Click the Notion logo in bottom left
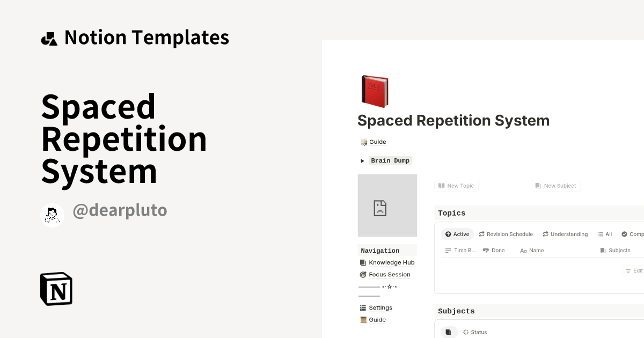 pos(56,289)
